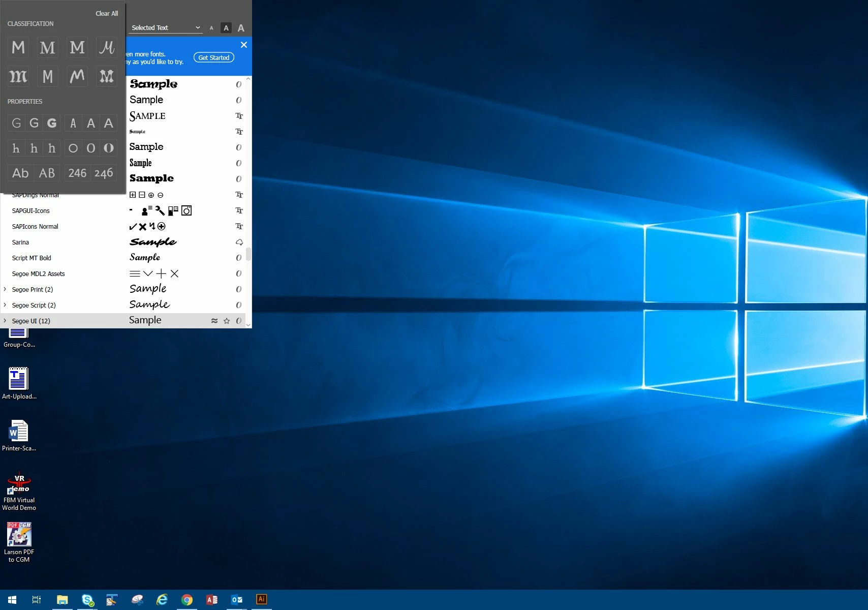Open Skype from the taskbar
868x610 pixels.
click(x=87, y=600)
